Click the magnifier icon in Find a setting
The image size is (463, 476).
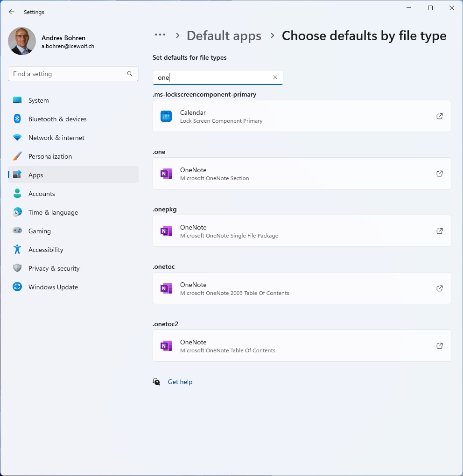130,74
